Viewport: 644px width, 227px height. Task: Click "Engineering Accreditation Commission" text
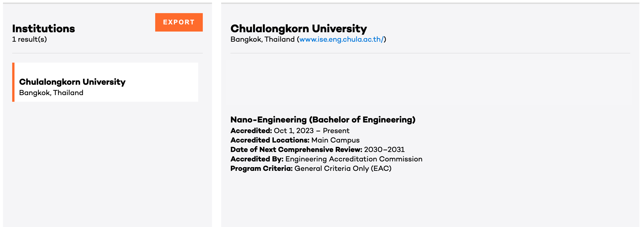pos(354,159)
